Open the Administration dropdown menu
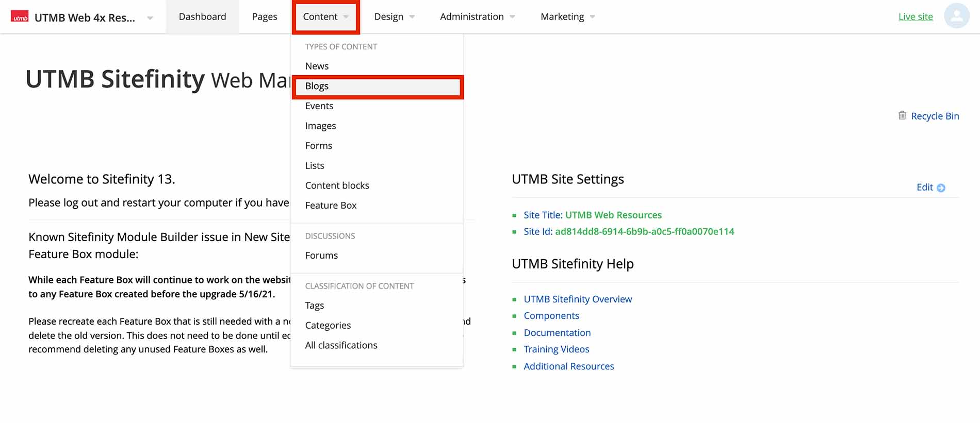The height and width of the screenshot is (423, 980). point(477,17)
